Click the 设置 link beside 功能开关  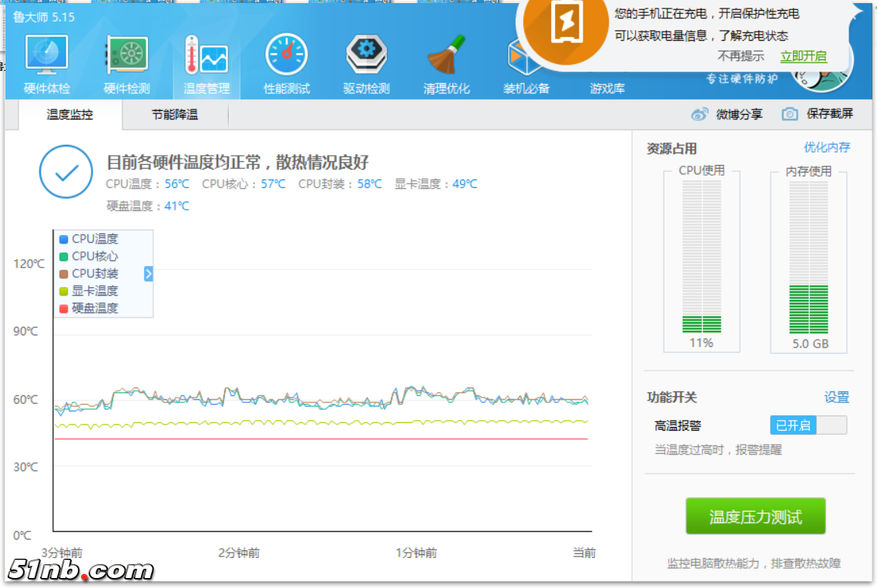[x=836, y=398]
